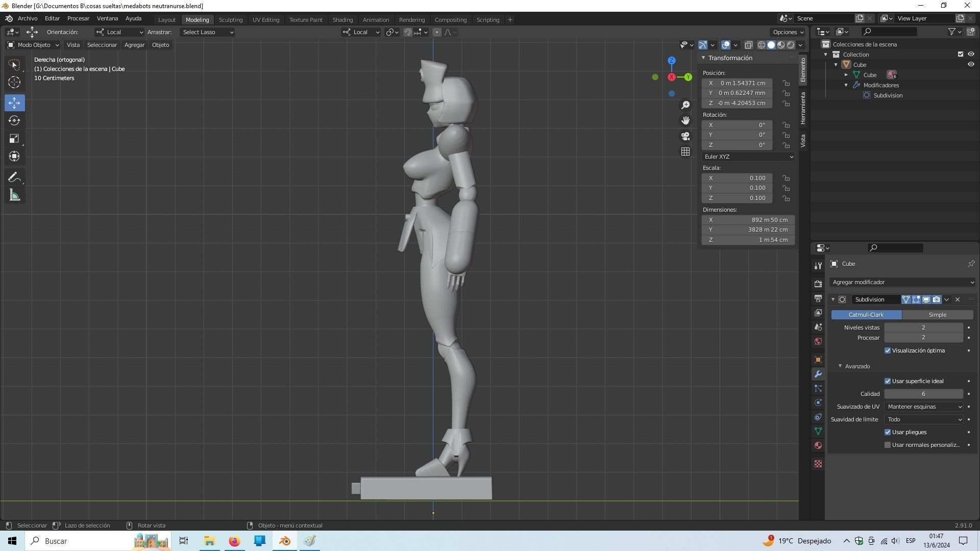The height and width of the screenshot is (551, 980).
Task: Click Niveles vistas value field
Action: (923, 328)
